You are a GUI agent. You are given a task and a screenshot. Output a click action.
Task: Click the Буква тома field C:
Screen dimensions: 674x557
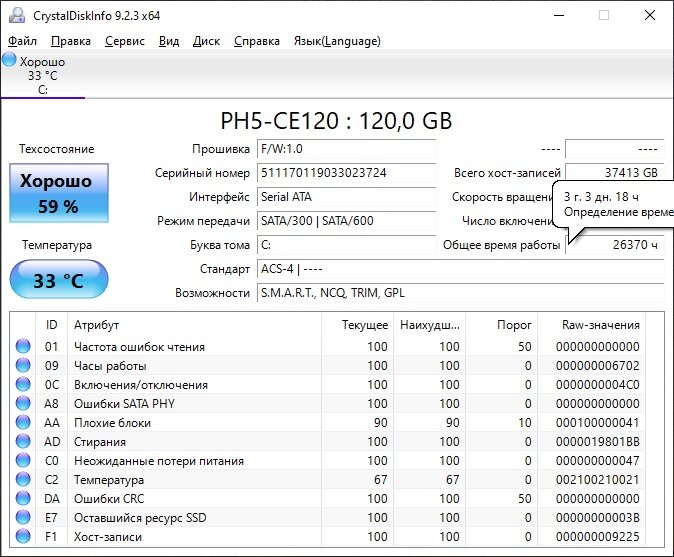coord(346,245)
